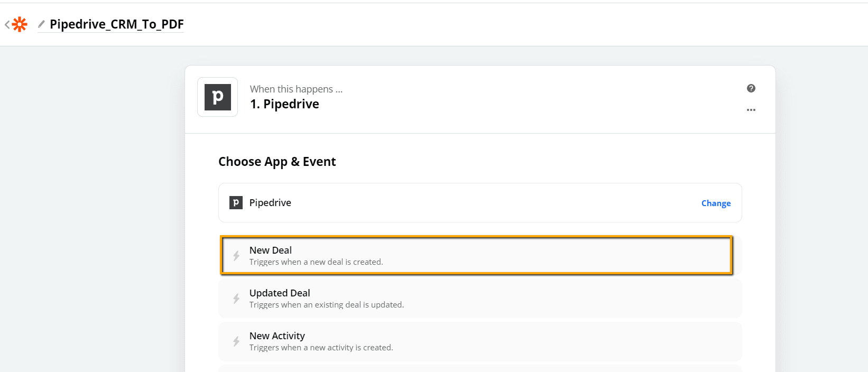The height and width of the screenshot is (372, 868).
Task: Click the small Pipedrive icon in app selector
Action: click(x=236, y=202)
